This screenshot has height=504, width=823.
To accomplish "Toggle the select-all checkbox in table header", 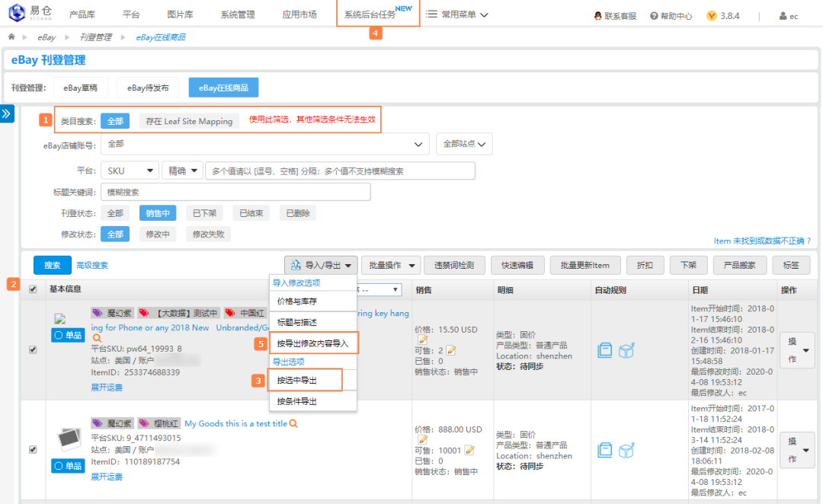I will (32, 289).
